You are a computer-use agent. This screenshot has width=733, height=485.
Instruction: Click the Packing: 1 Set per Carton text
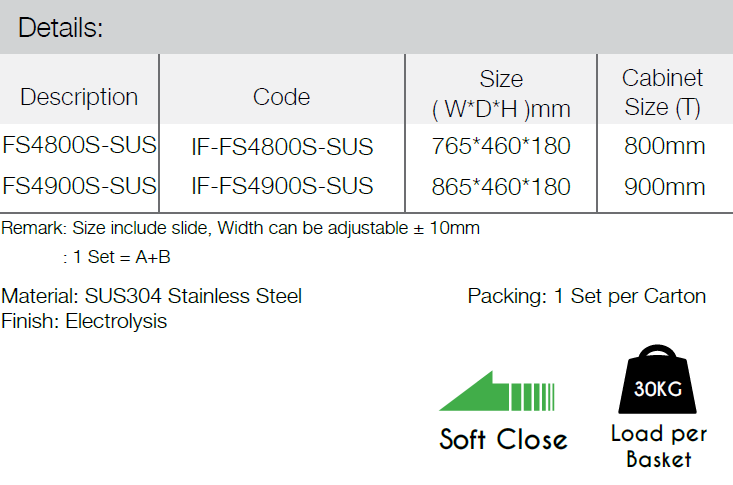pos(587,296)
